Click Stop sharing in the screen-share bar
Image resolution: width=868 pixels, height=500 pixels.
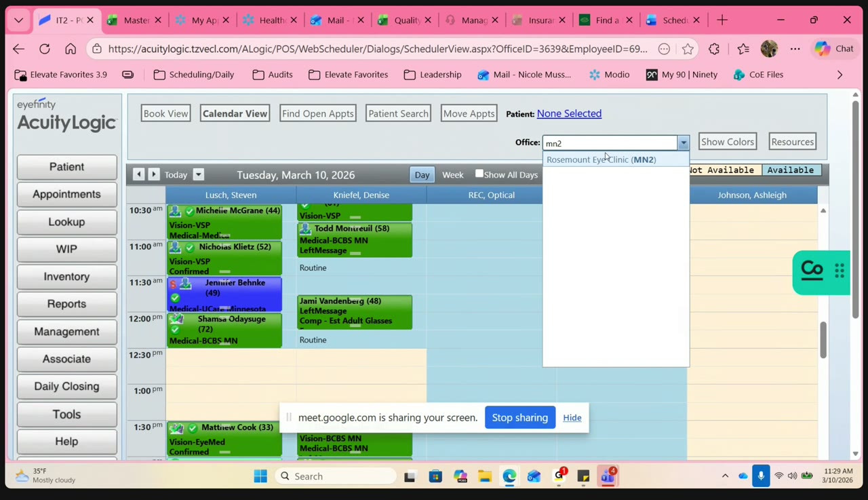(x=520, y=417)
